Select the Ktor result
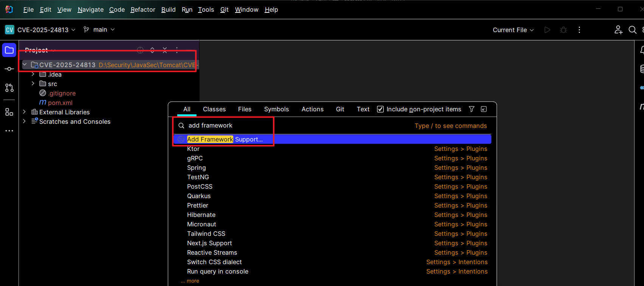This screenshot has width=644, height=286. (x=332, y=149)
